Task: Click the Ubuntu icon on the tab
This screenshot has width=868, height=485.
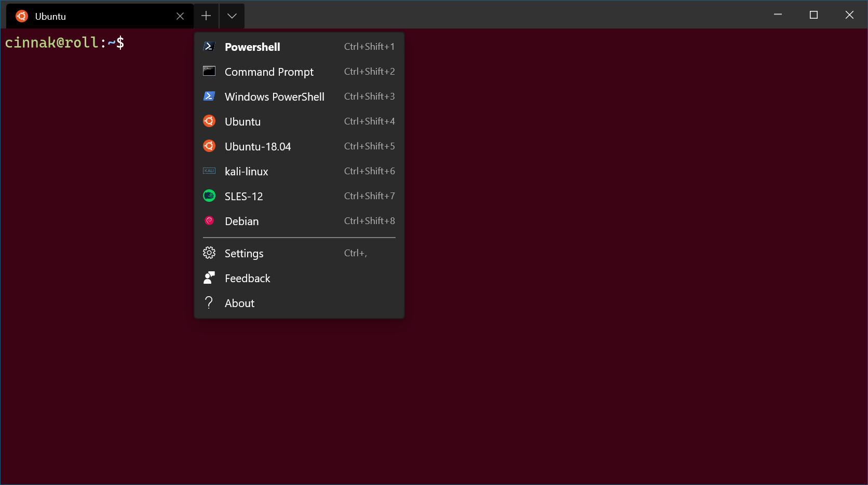Action: coord(22,16)
